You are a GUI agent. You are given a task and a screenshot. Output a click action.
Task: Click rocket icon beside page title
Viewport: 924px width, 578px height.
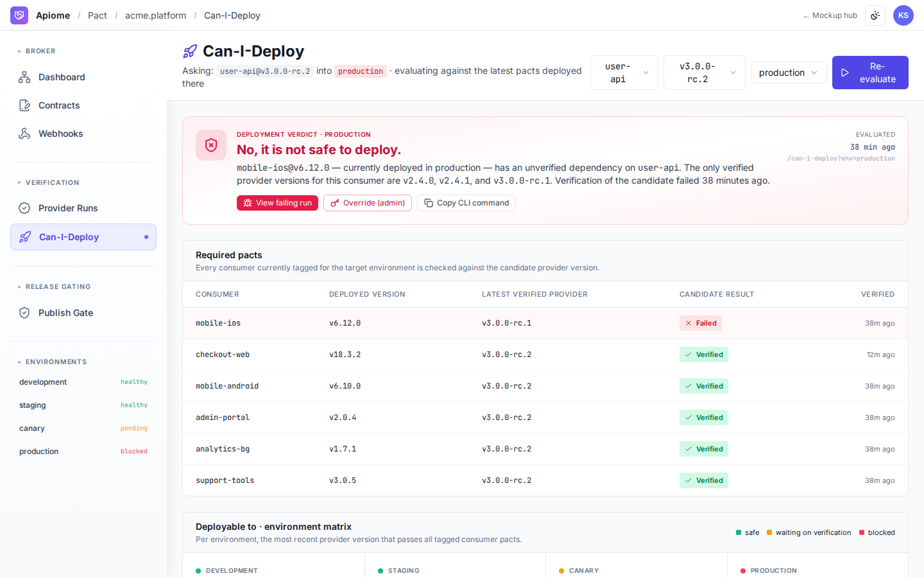190,51
